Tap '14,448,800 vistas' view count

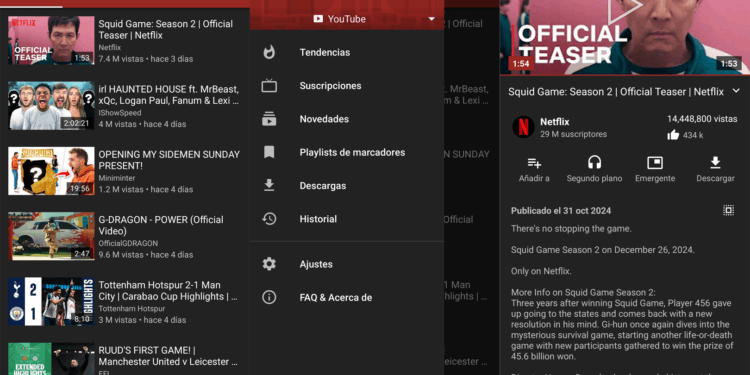coord(702,119)
